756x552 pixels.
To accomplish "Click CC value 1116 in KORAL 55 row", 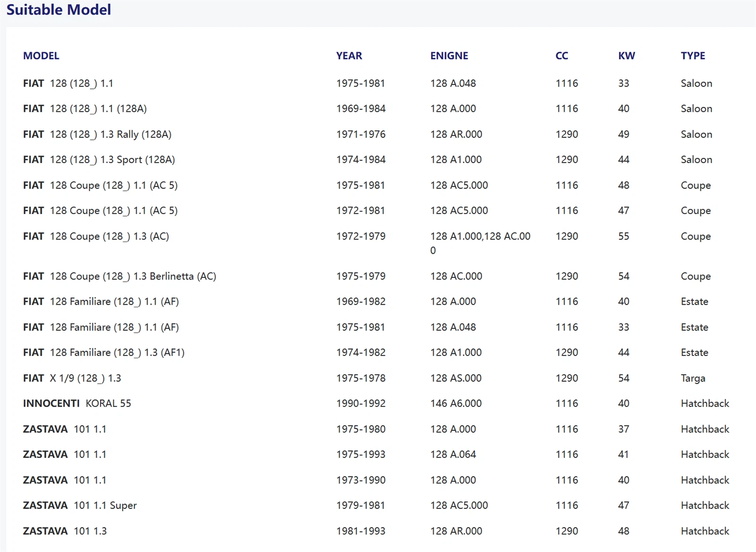I will click(567, 404).
